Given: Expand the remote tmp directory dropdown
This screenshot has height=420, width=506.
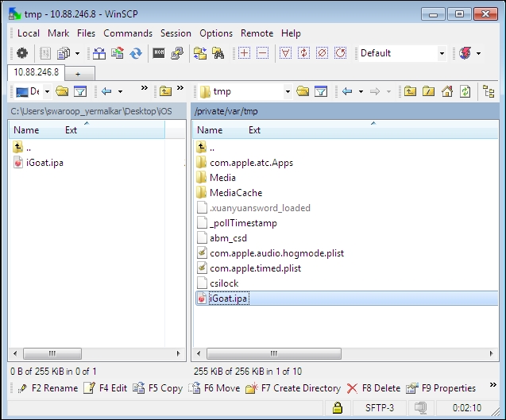Looking at the screenshot, I should 288,91.
